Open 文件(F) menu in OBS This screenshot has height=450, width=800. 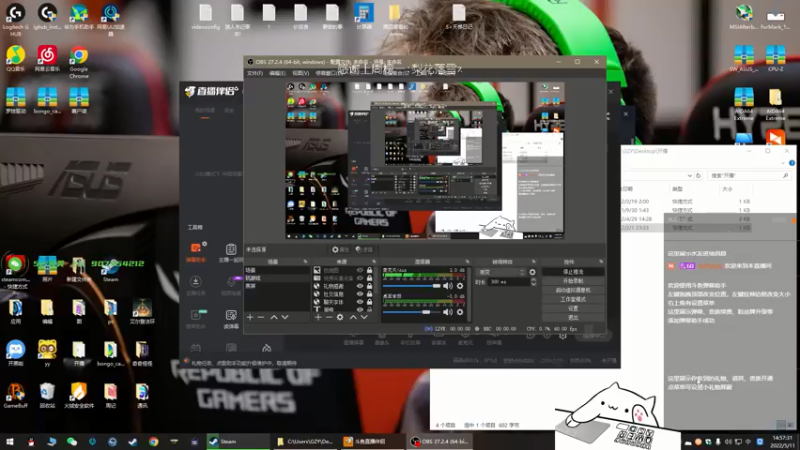[255, 73]
